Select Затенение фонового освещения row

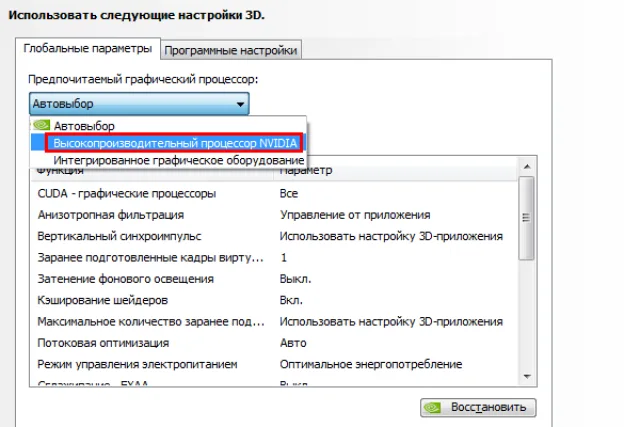pyautogui.click(x=273, y=279)
